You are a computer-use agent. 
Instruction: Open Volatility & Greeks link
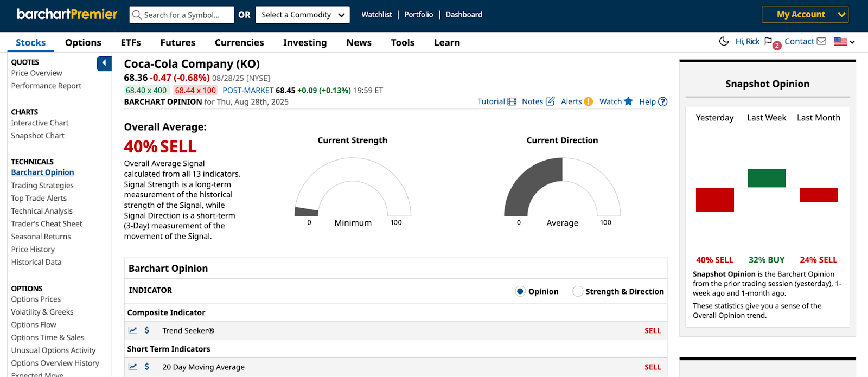point(42,312)
